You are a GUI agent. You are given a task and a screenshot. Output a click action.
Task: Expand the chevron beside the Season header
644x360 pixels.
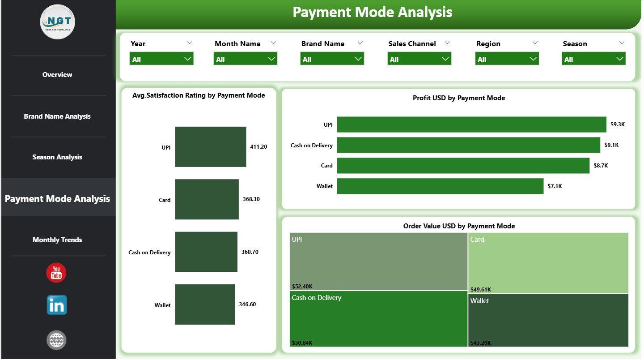pos(622,43)
